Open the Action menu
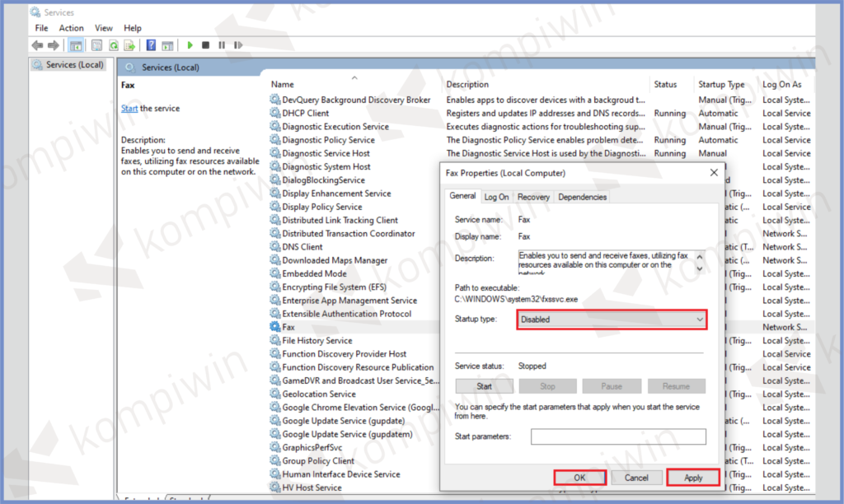Image resolution: width=844 pixels, height=504 pixels. [71, 28]
